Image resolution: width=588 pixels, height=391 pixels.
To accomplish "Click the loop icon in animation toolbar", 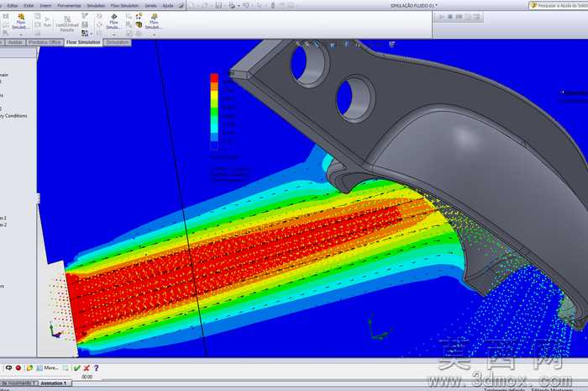I will [8, 367].
